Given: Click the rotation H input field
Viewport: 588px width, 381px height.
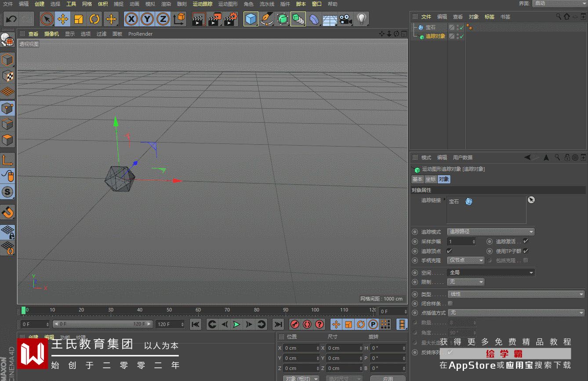Looking at the screenshot, I should 388,348.
